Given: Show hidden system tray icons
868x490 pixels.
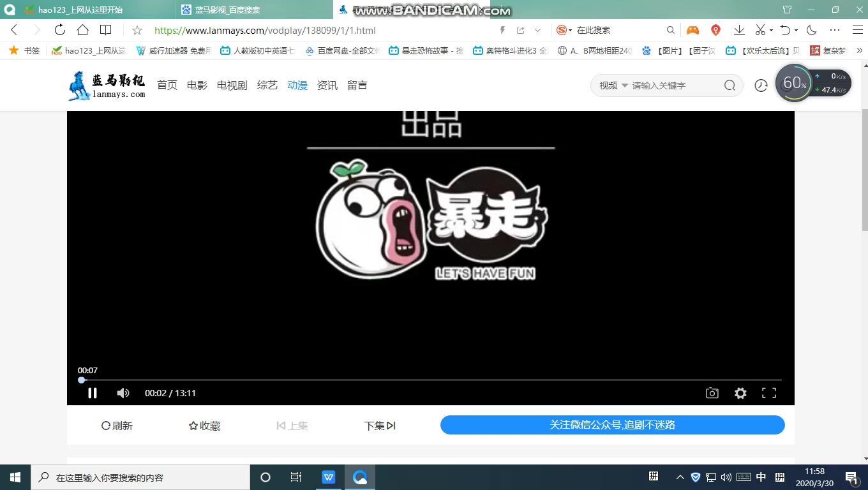Looking at the screenshot, I should pyautogui.click(x=680, y=477).
